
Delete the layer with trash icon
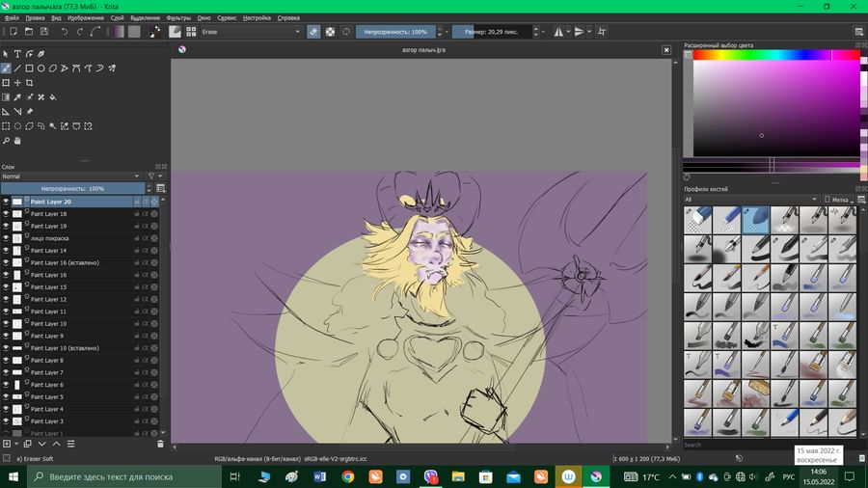[x=160, y=444]
